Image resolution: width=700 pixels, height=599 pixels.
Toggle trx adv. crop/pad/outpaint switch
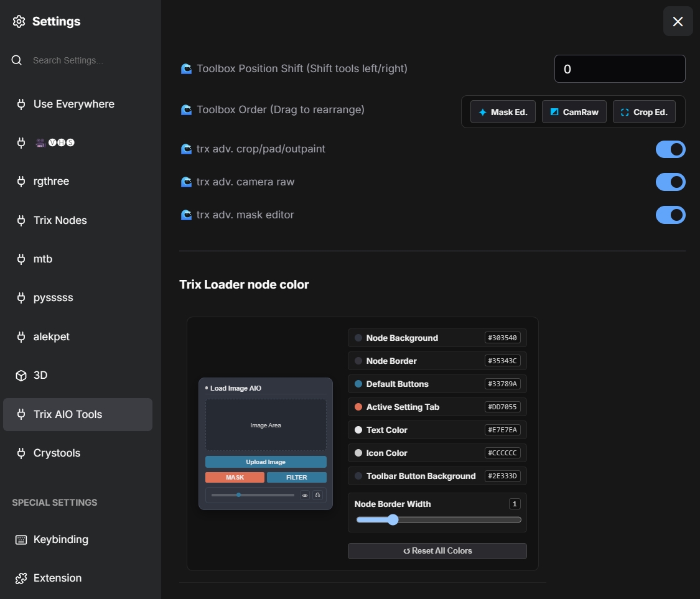tap(671, 149)
